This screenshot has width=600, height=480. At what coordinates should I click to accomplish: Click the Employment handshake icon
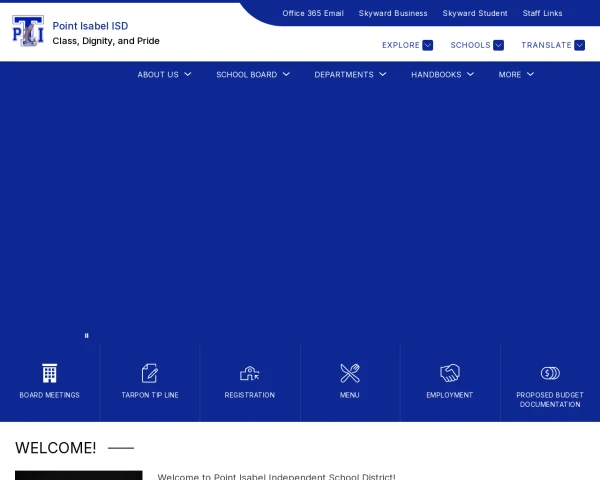pyautogui.click(x=450, y=373)
